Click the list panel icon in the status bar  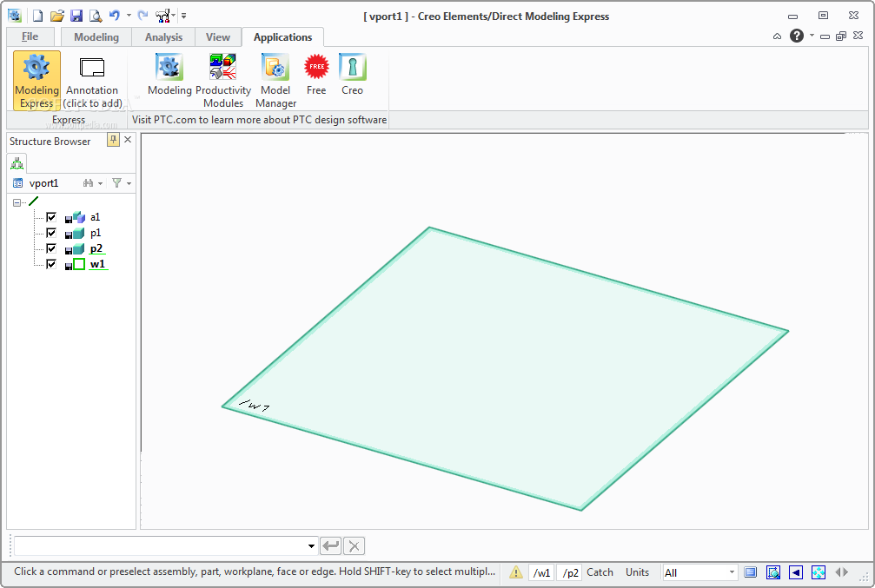(751, 572)
